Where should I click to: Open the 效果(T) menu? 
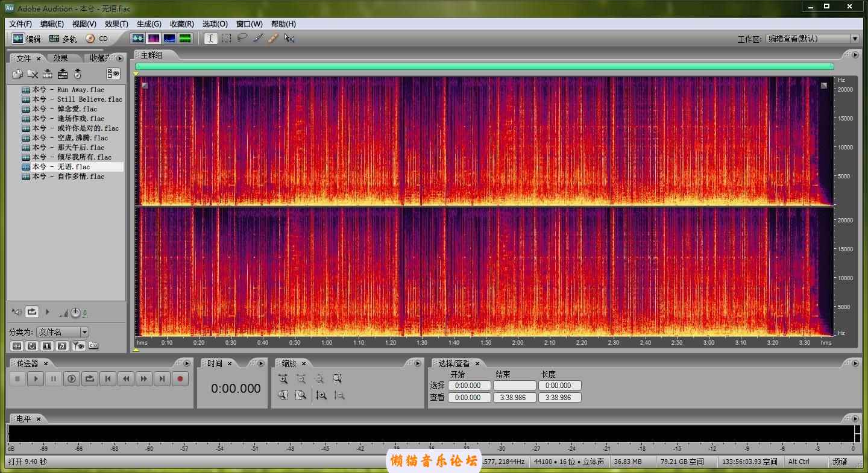pos(116,24)
